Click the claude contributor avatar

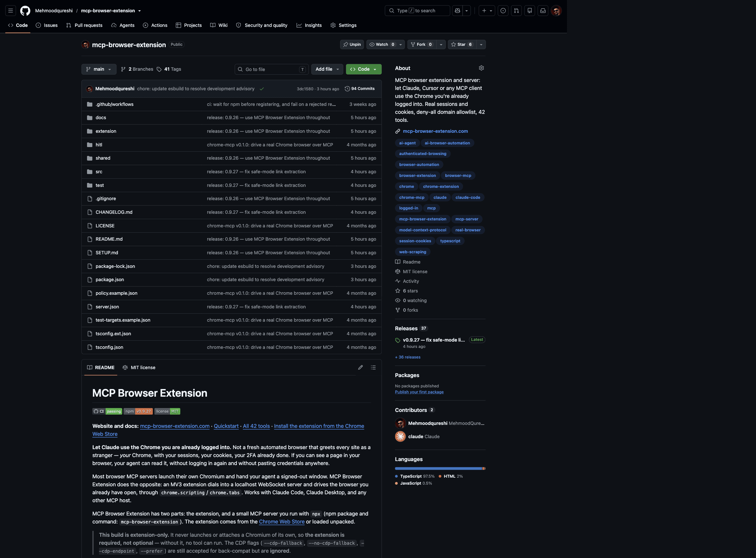click(x=400, y=437)
